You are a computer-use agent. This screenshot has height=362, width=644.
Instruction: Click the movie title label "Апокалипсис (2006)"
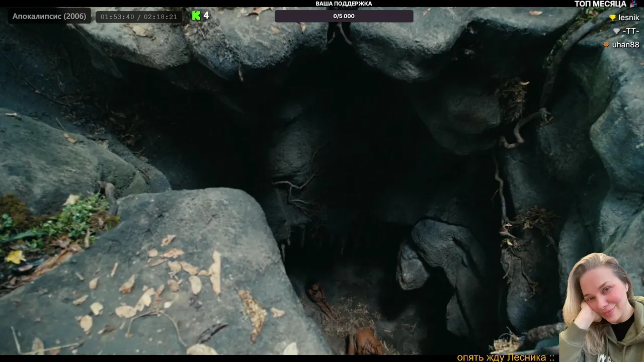pyautogui.click(x=49, y=16)
